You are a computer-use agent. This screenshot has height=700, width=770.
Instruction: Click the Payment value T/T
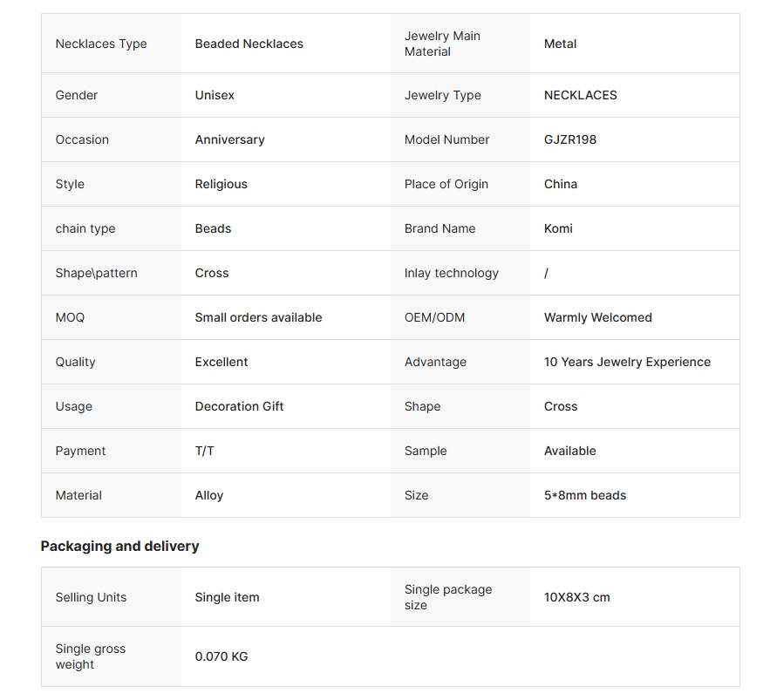204,451
